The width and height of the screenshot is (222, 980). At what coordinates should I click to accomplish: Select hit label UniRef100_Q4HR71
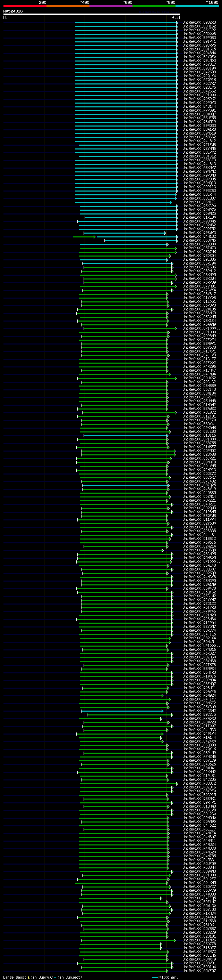pos(199,504)
